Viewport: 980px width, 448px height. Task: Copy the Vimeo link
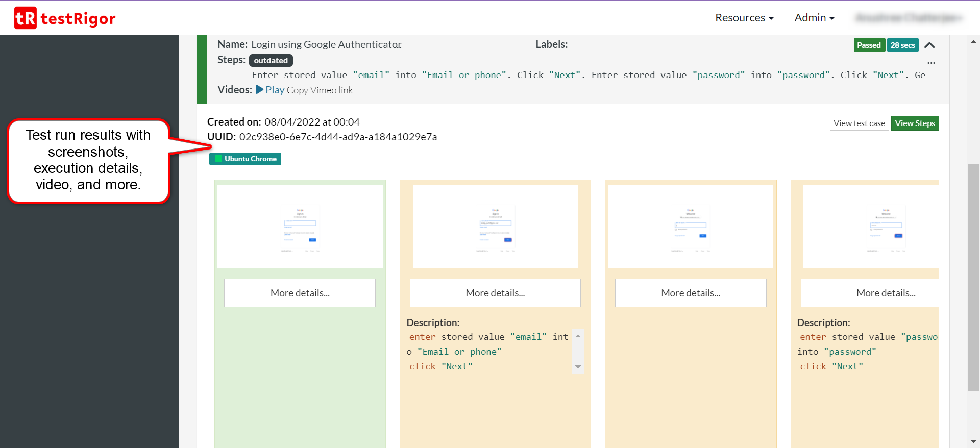[x=320, y=90]
